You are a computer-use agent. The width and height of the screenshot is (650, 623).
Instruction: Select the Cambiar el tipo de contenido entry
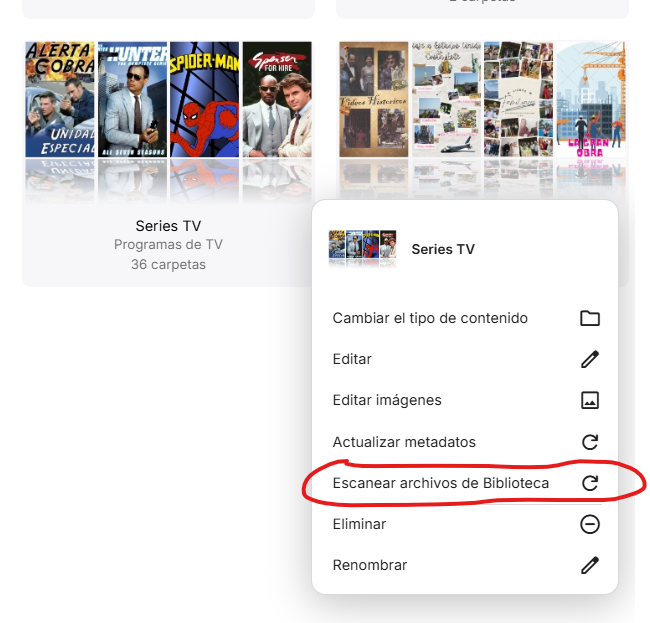(x=430, y=318)
